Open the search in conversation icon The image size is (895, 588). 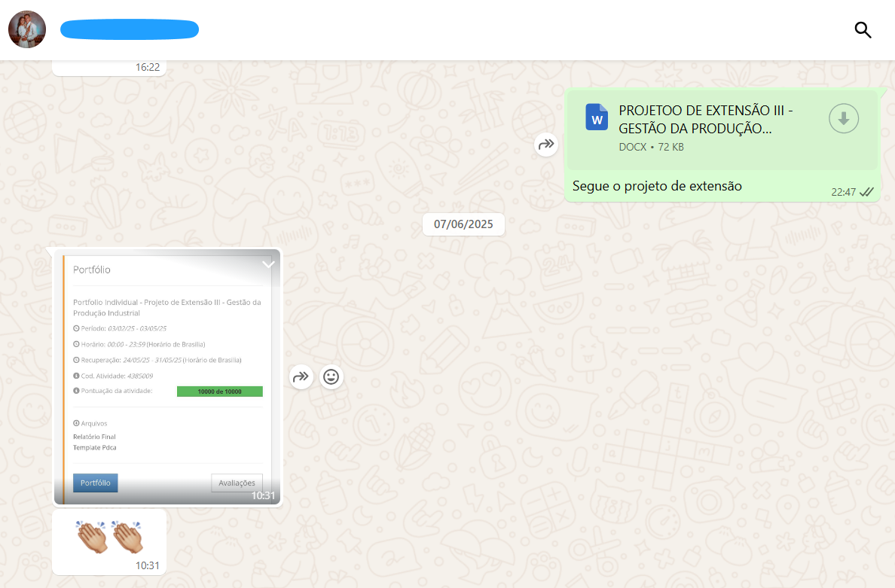[863, 30]
